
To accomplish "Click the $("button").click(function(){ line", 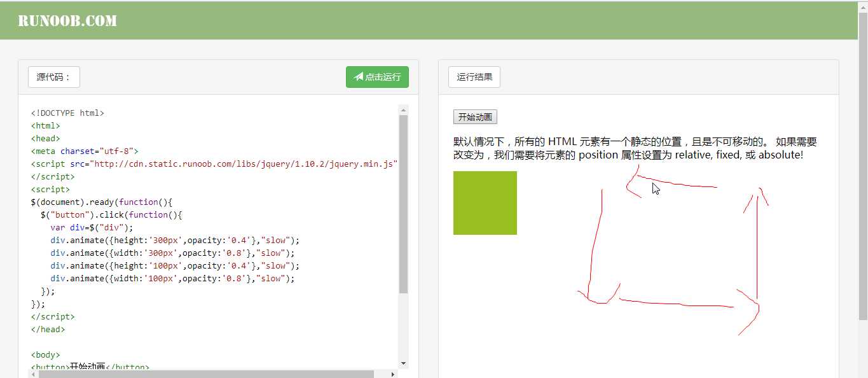I will [x=111, y=215].
